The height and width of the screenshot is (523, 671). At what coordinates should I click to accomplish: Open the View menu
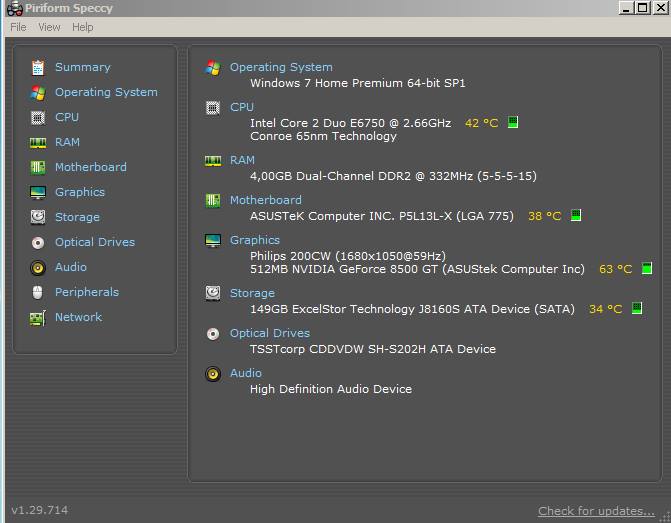pos(49,27)
